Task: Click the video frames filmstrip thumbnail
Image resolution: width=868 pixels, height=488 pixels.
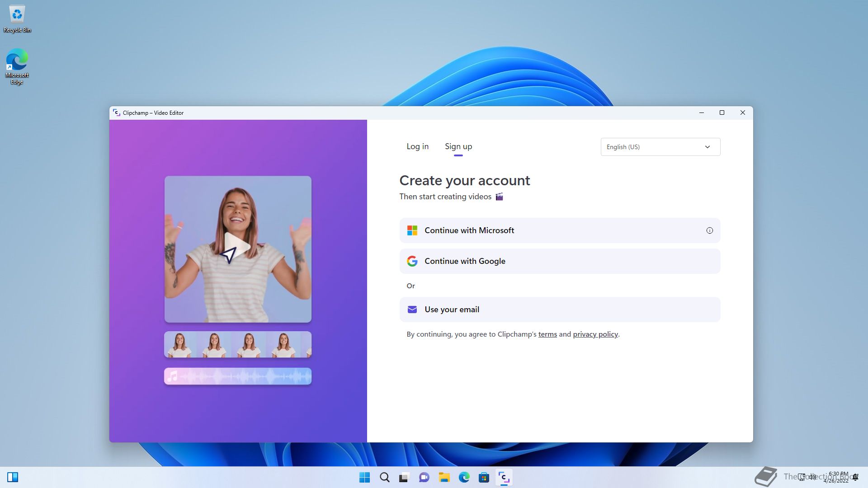Action: pyautogui.click(x=238, y=344)
